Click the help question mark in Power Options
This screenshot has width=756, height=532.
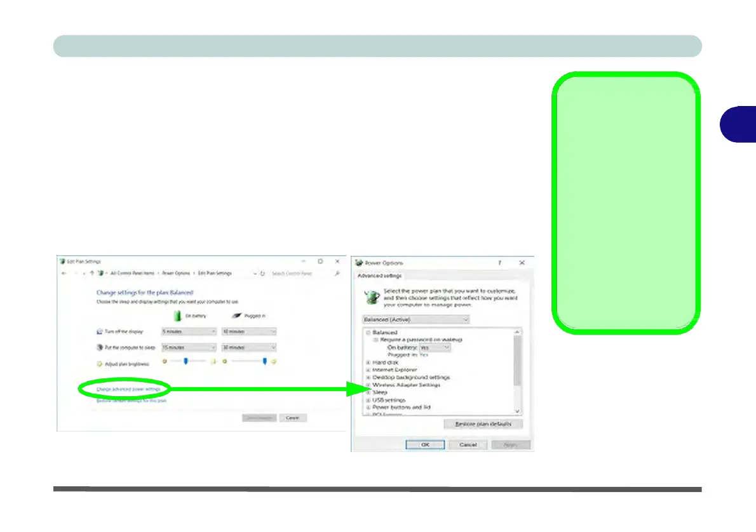(x=499, y=263)
